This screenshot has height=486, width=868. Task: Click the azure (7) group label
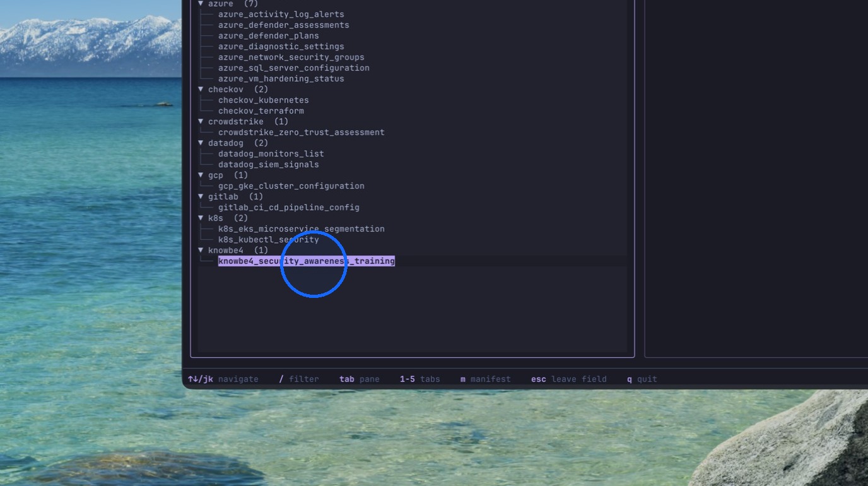[x=233, y=4]
